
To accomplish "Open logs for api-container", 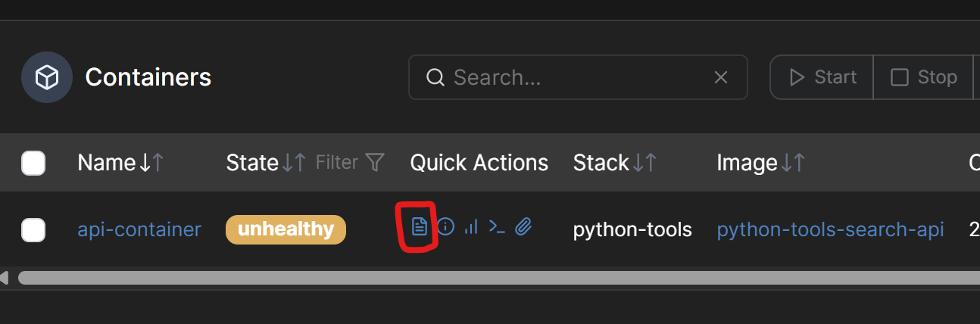I will tap(419, 226).
